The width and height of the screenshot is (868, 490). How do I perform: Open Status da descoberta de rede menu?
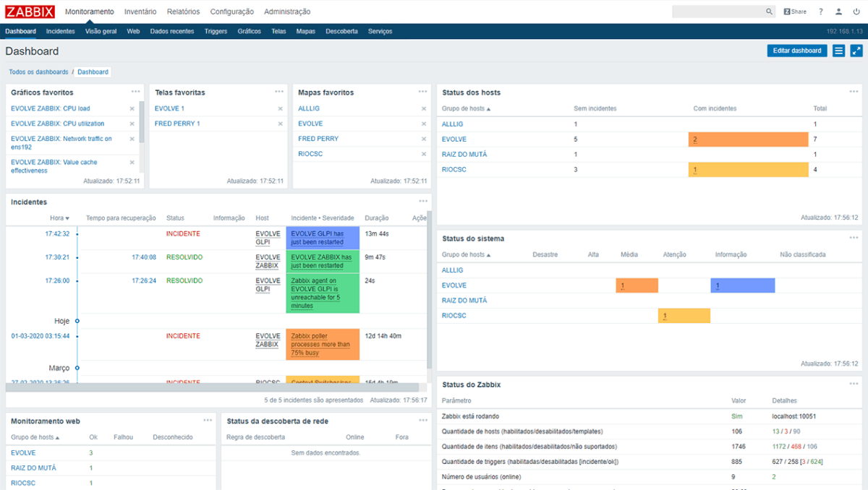422,420
